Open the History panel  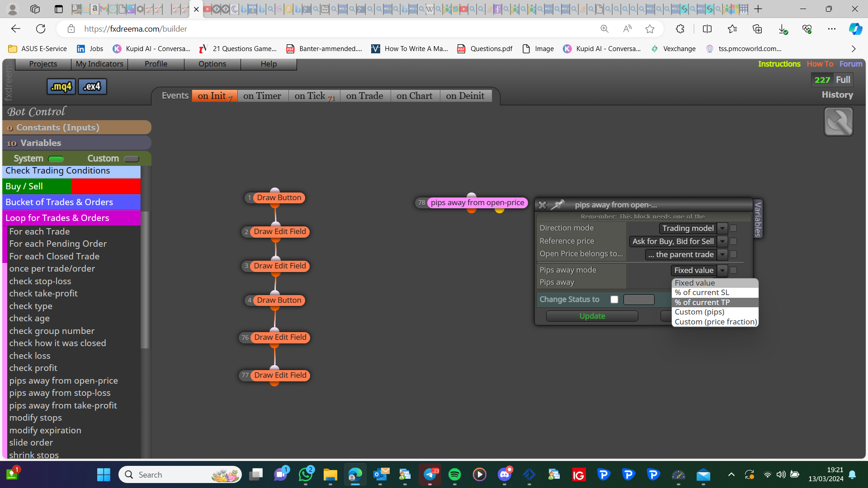(x=837, y=95)
